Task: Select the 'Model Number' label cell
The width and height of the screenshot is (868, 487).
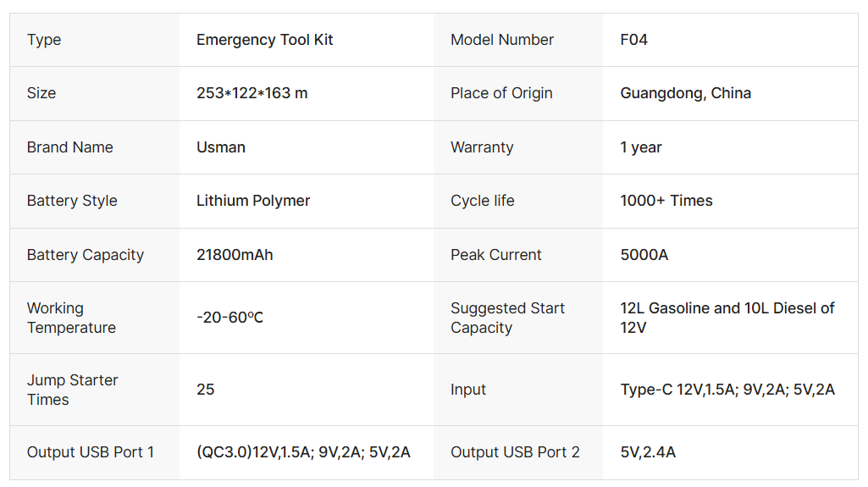Action: (x=502, y=40)
